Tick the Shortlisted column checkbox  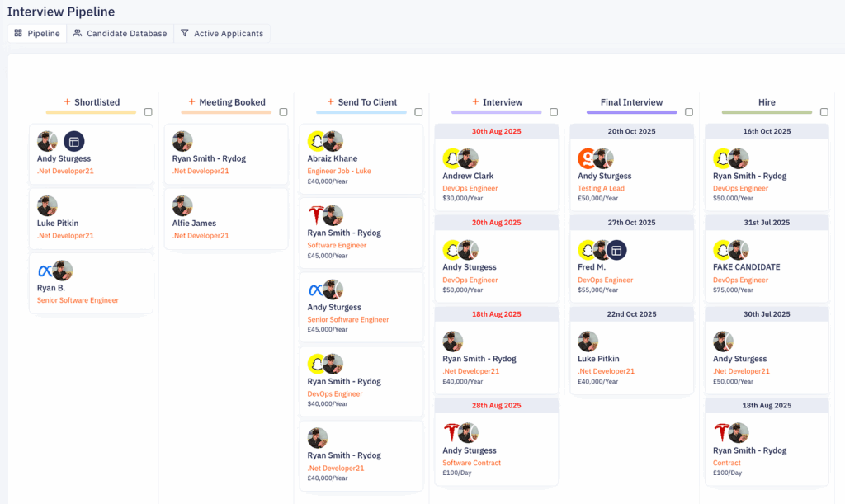pyautogui.click(x=148, y=112)
